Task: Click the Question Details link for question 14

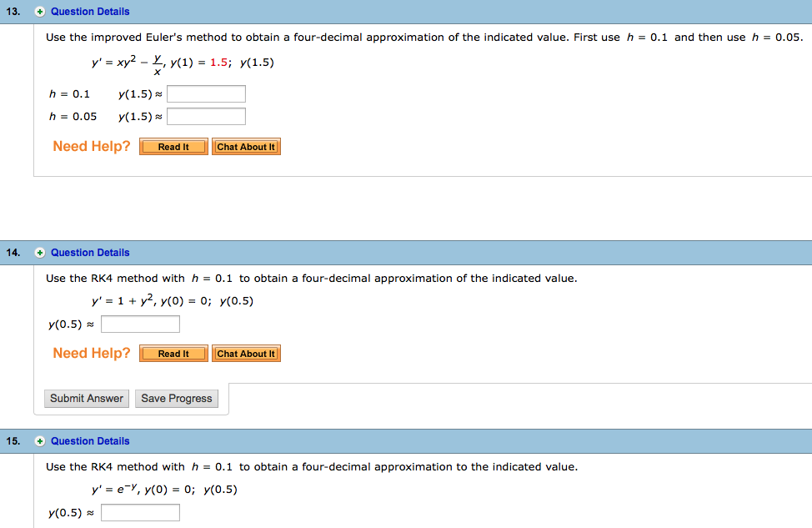Action: point(91,252)
